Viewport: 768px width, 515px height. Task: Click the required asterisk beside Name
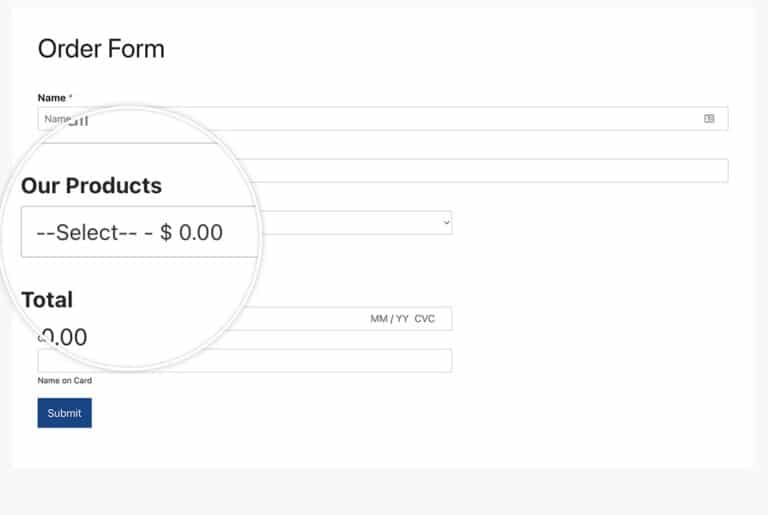point(71,97)
